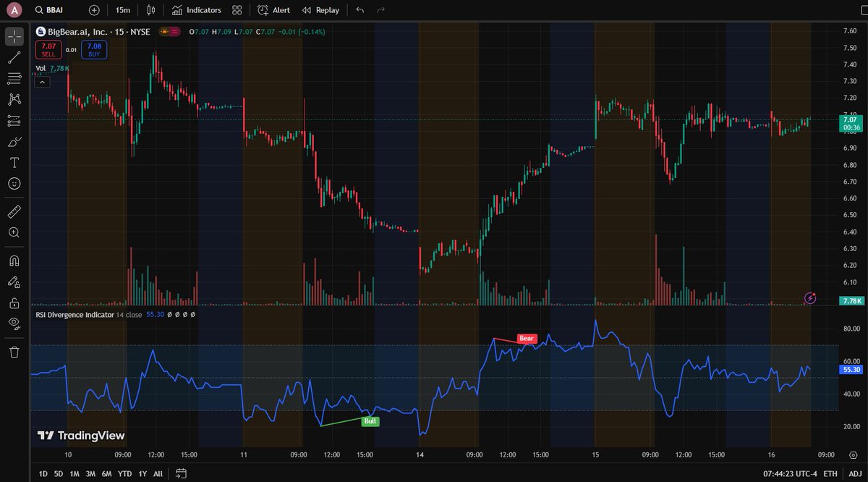This screenshot has height=482, width=868.
Task: Set range to 1D
Action: point(43,473)
